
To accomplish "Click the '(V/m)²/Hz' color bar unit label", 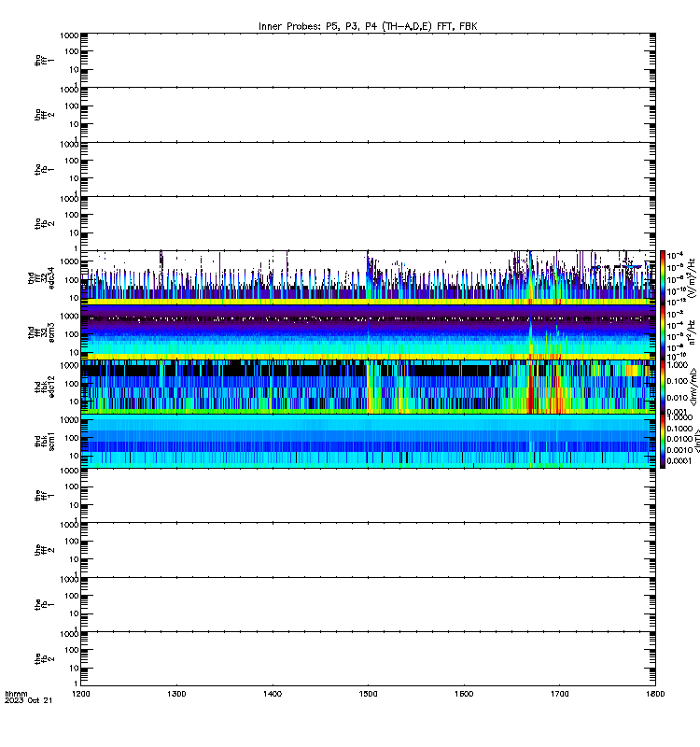I will click(692, 277).
